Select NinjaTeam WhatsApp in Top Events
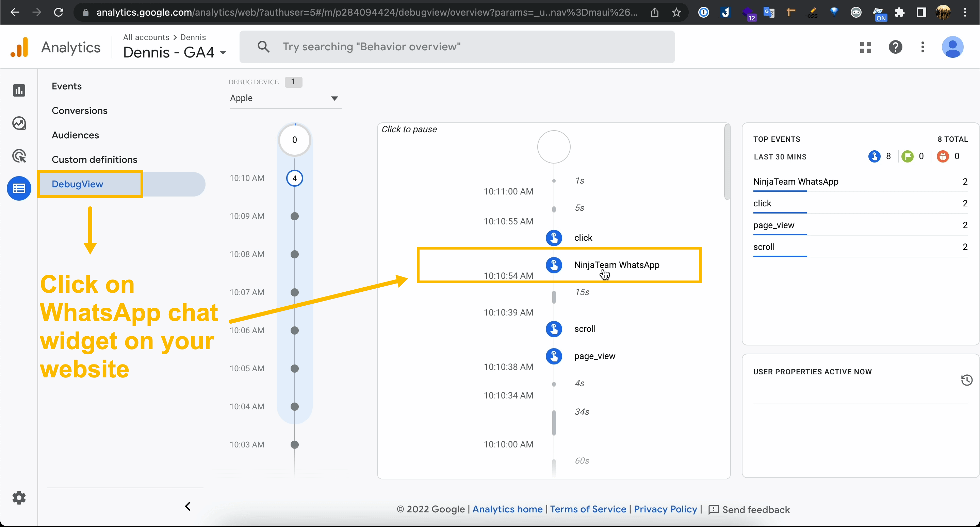 tap(861, 182)
